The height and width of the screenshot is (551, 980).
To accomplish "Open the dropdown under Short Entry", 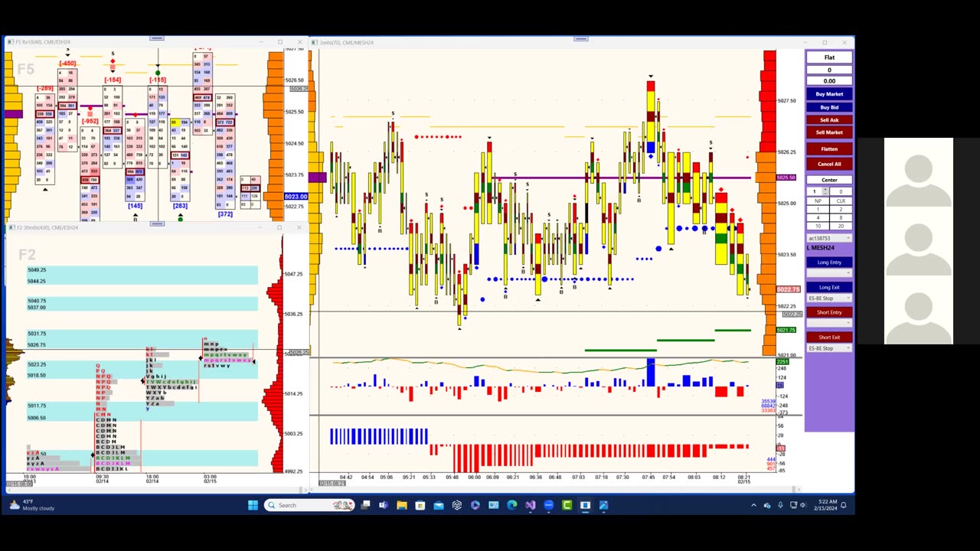I will [829, 323].
